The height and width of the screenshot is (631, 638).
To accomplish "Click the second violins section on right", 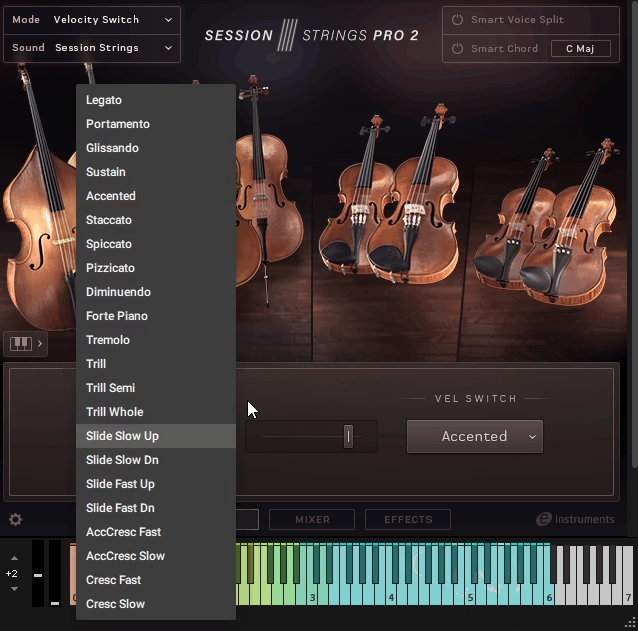I will tap(545, 222).
